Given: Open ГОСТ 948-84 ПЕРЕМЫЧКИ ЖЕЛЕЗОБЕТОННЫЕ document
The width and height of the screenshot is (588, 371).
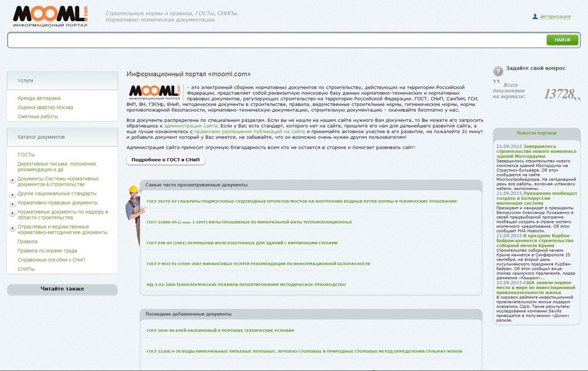Looking at the screenshot, I should pos(242,243).
